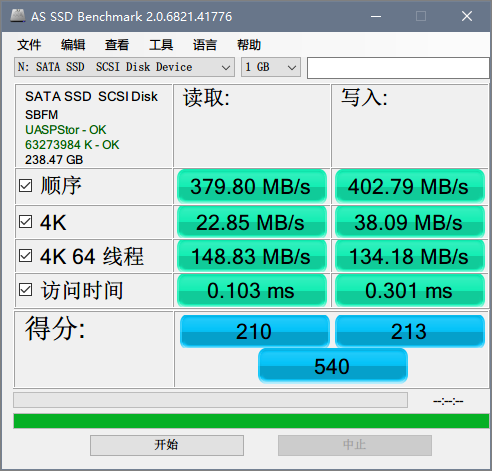Open the 帮助 help menu
492x471 pixels.
click(x=249, y=45)
